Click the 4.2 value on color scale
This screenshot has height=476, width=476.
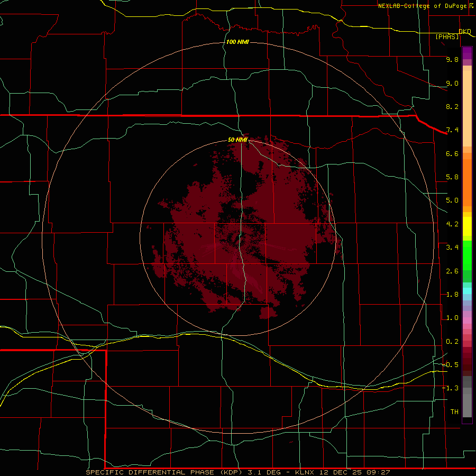point(452,224)
